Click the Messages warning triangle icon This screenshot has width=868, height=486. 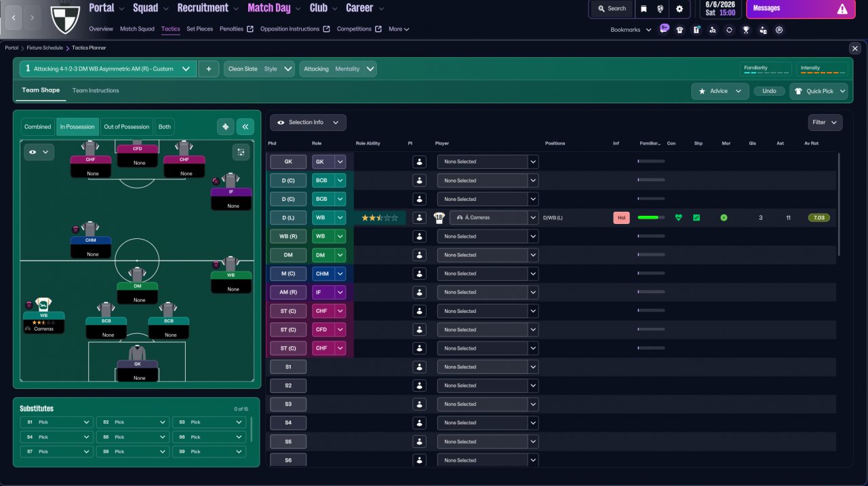pyautogui.click(x=842, y=9)
